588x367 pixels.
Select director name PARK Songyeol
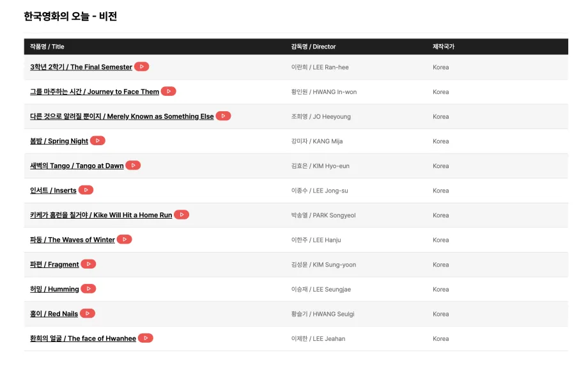click(334, 215)
